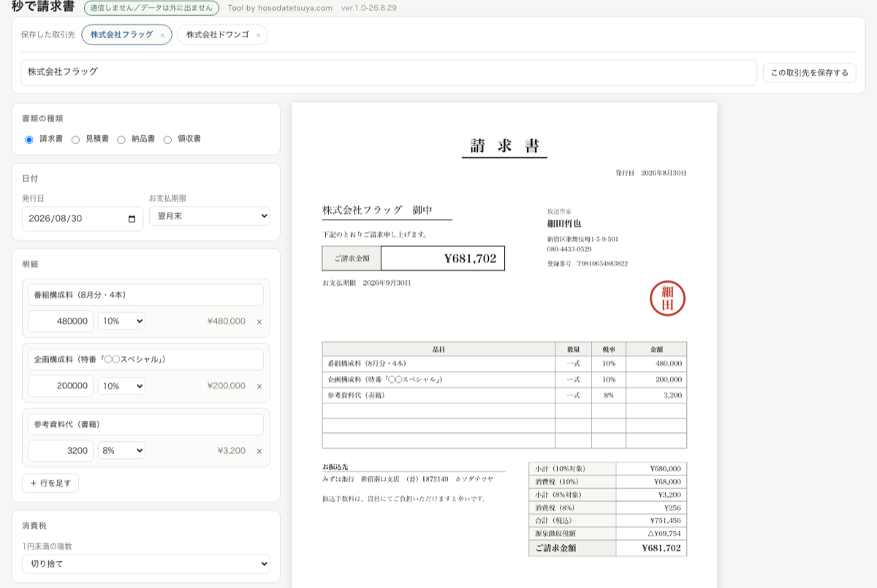
Task: Click the 3200 amount field
Action: tap(61, 451)
